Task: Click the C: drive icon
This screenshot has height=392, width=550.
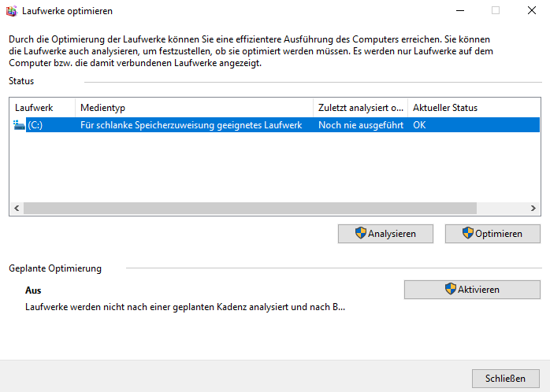Action: coord(19,125)
